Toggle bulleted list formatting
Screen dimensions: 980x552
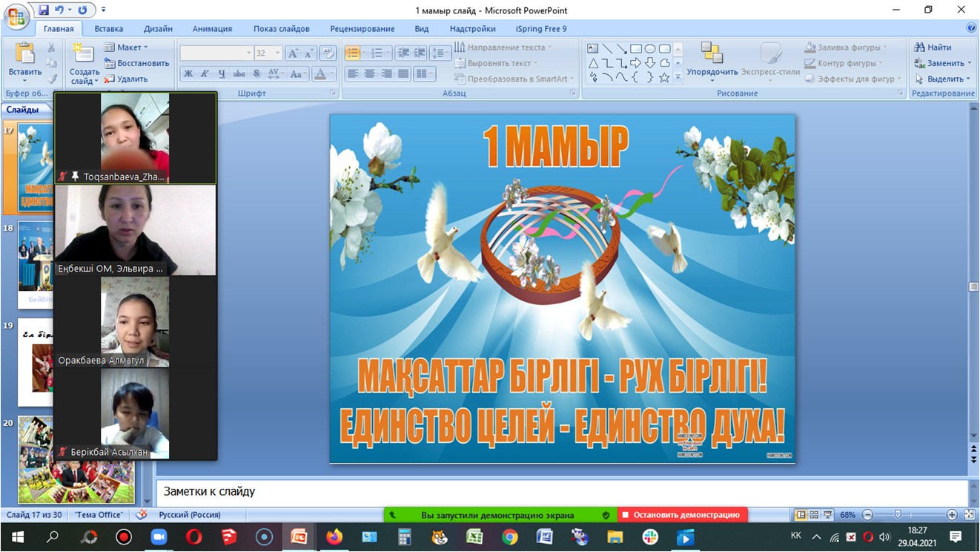353,53
